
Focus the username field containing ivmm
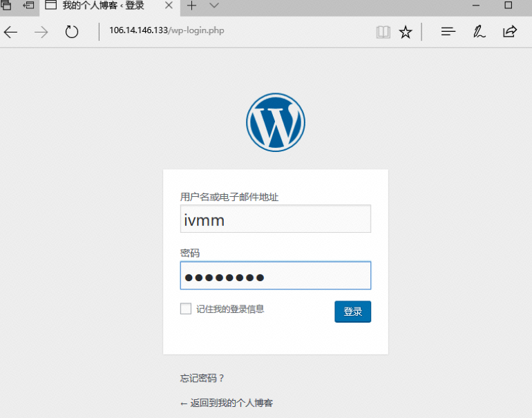[x=276, y=219]
